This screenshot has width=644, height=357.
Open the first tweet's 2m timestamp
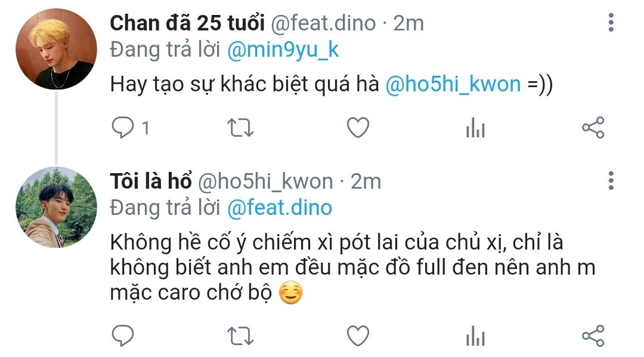click(x=408, y=23)
